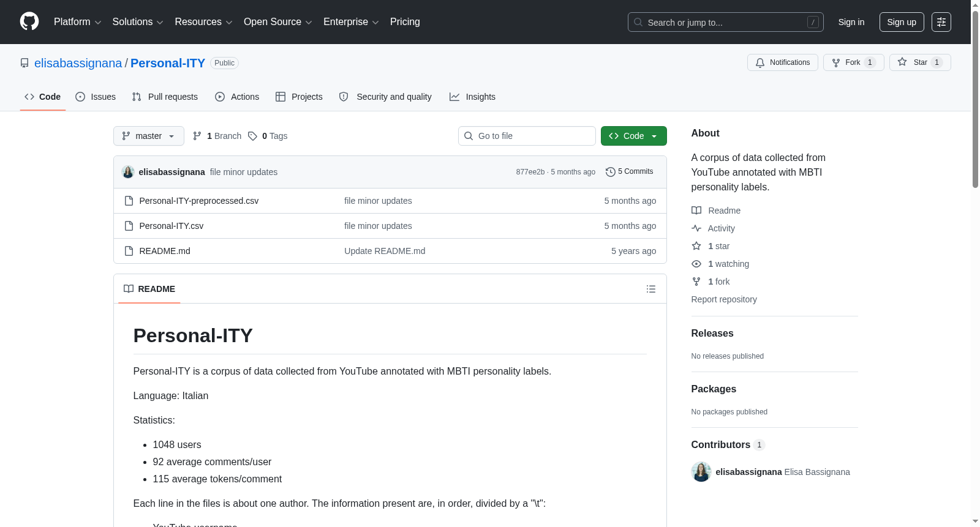Image resolution: width=980 pixels, height=527 pixels.
Task: Open the Resources dropdown
Action: [203, 22]
